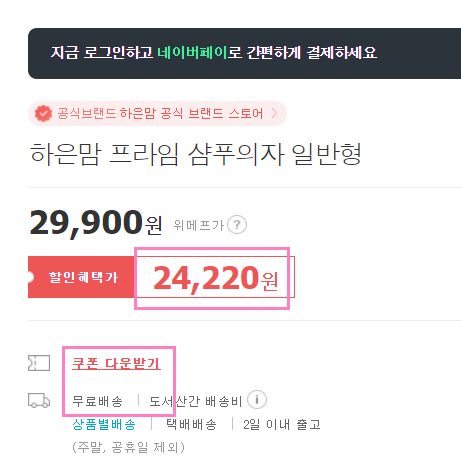This screenshot has height=465, width=461.
Task: Click the delivery truck icon
Action: tap(39, 400)
